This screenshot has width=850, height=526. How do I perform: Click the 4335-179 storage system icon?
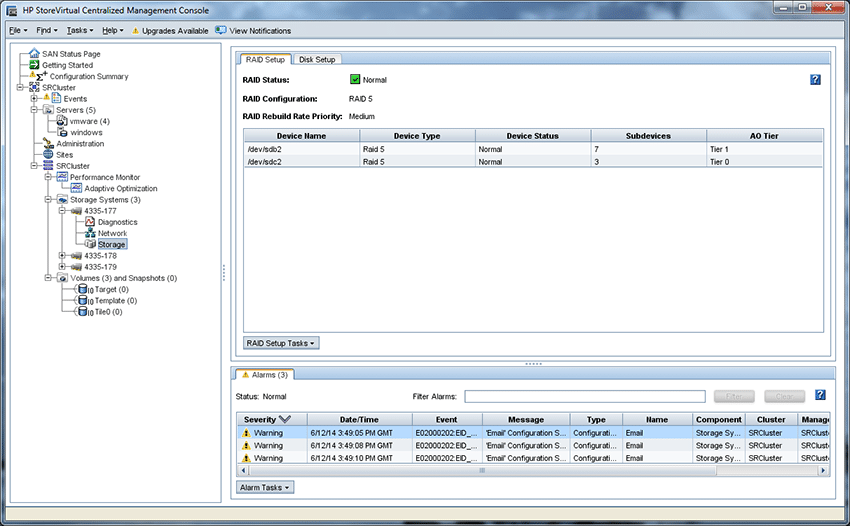pos(76,267)
